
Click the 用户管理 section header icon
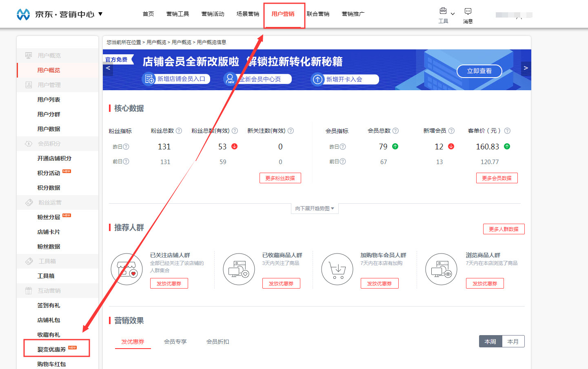tap(29, 85)
